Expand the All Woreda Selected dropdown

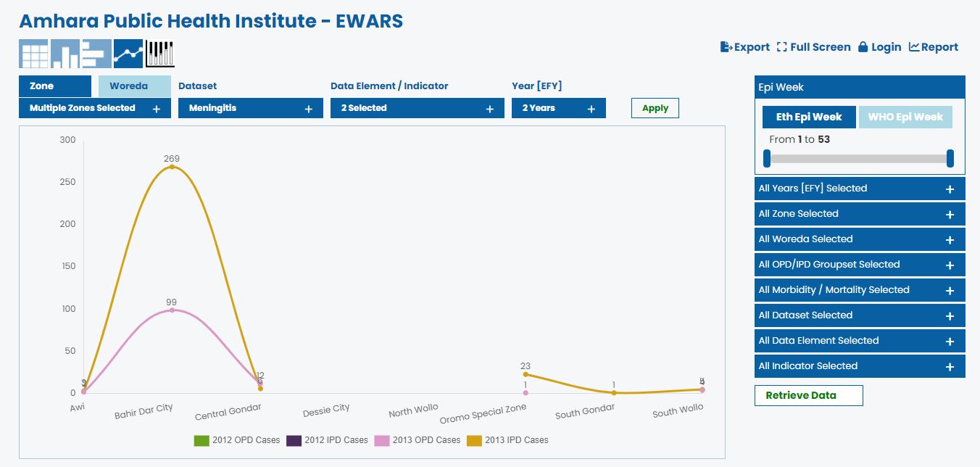(x=859, y=239)
